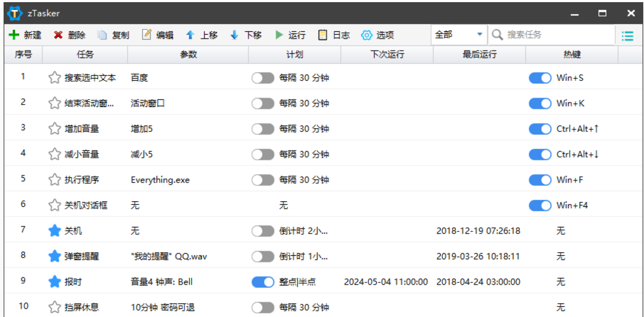Move task down with 下移

tap(246, 35)
